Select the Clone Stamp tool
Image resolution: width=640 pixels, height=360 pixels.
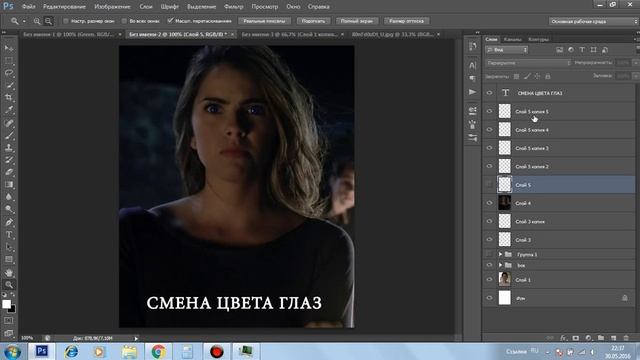click(x=9, y=148)
